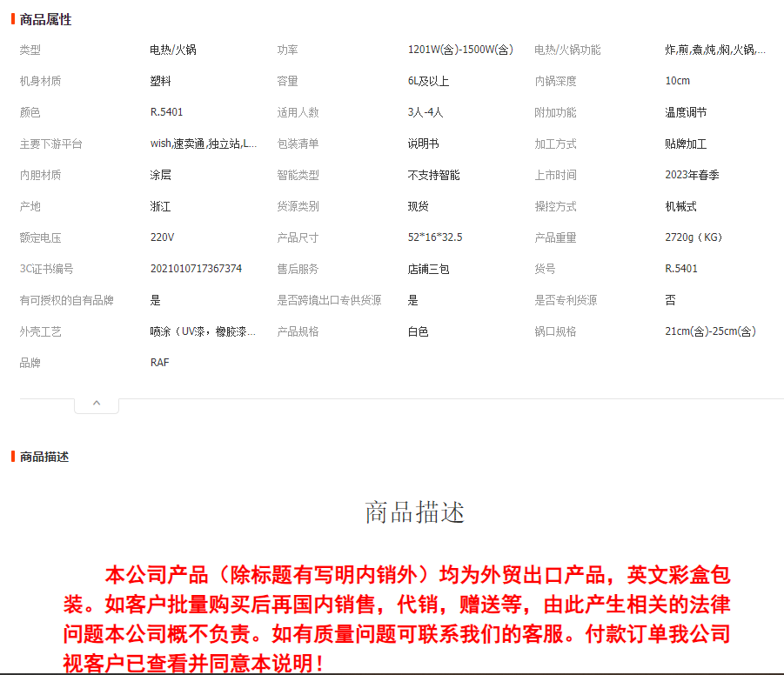Click the large 商品描述 title text
This screenshot has height=675, width=784.
414,512
